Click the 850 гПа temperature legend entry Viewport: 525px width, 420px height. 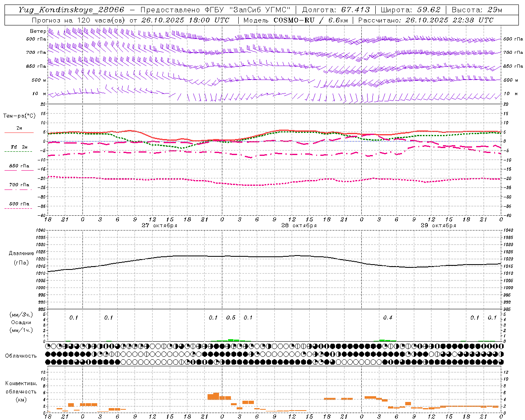(x=19, y=166)
